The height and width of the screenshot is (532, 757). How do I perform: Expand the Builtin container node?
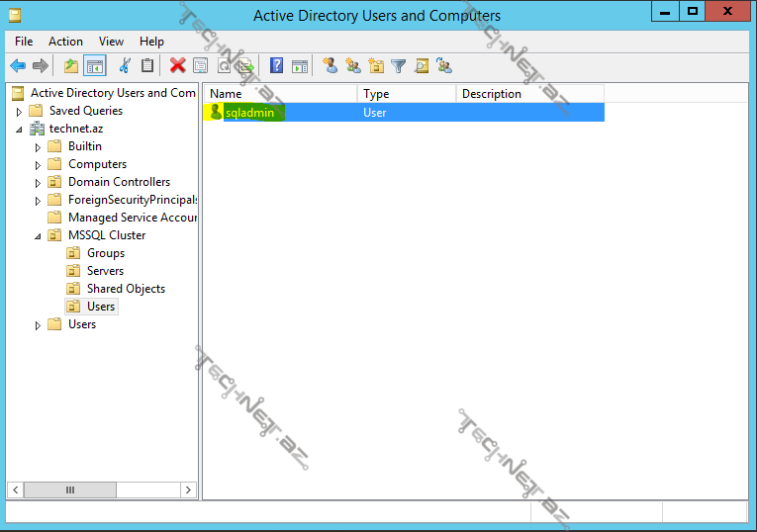(38, 147)
